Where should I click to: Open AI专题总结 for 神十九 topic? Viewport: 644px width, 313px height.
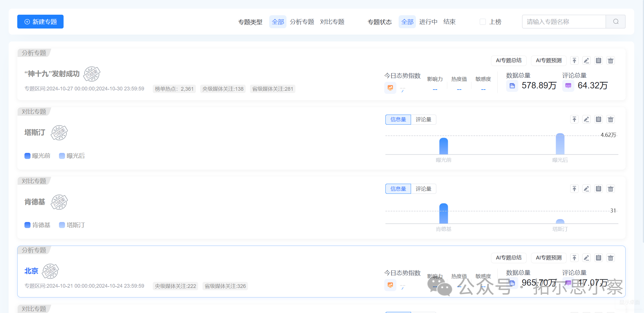pyautogui.click(x=509, y=60)
